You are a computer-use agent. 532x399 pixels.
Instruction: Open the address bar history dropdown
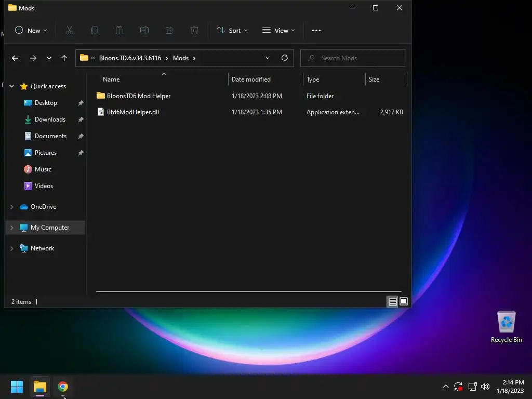tap(268, 58)
